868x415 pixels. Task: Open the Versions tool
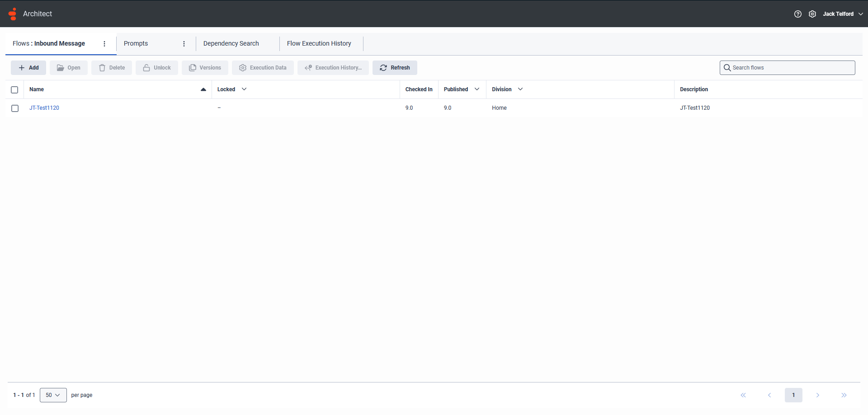coord(192,67)
